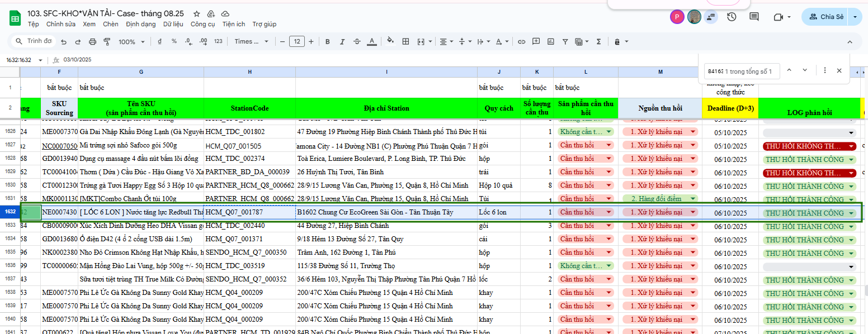Open the fill color picker
868x334 pixels.
(x=390, y=42)
